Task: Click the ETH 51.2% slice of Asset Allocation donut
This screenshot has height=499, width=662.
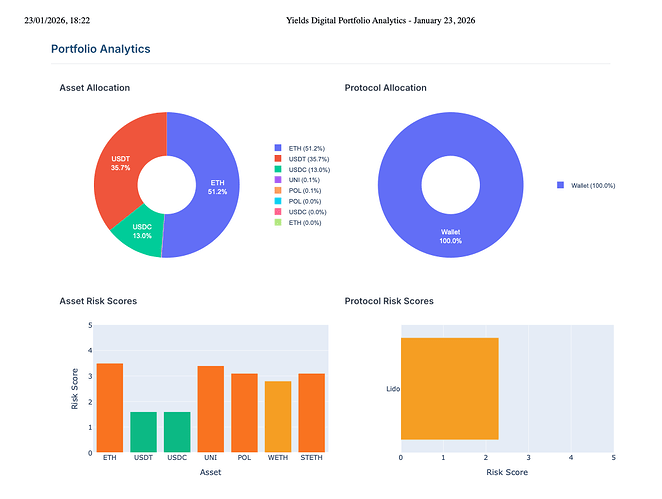Action: coord(217,187)
